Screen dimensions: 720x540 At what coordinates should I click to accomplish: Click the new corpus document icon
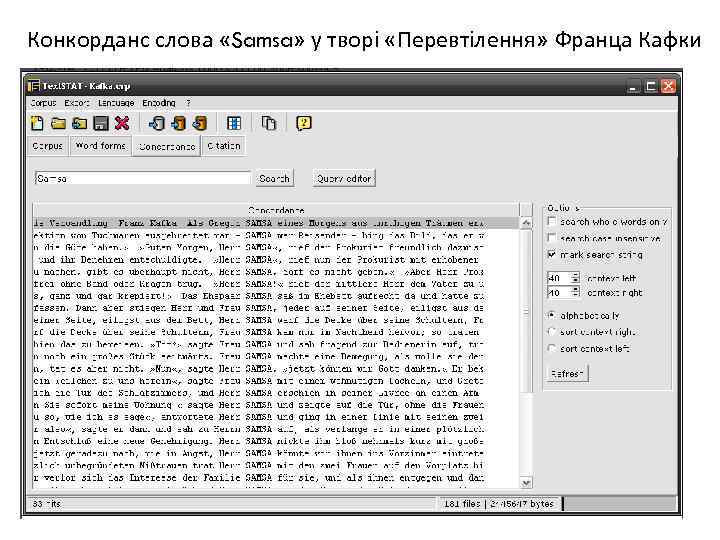37,123
